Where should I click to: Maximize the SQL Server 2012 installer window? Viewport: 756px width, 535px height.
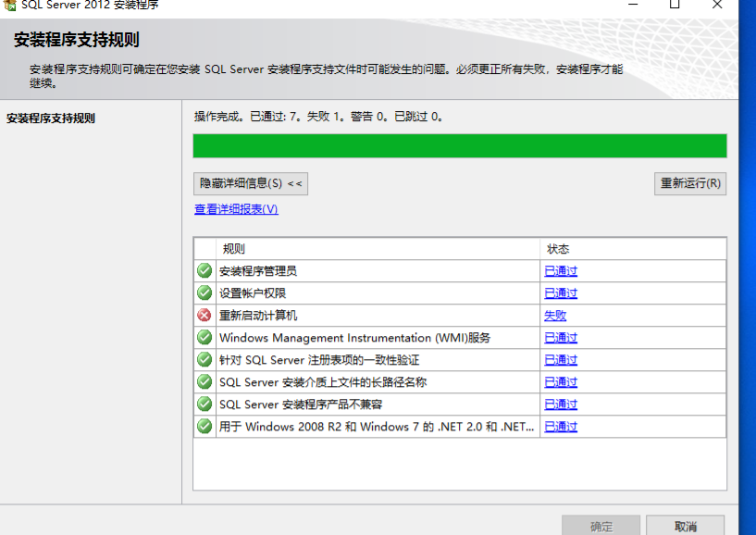click(675, 5)
